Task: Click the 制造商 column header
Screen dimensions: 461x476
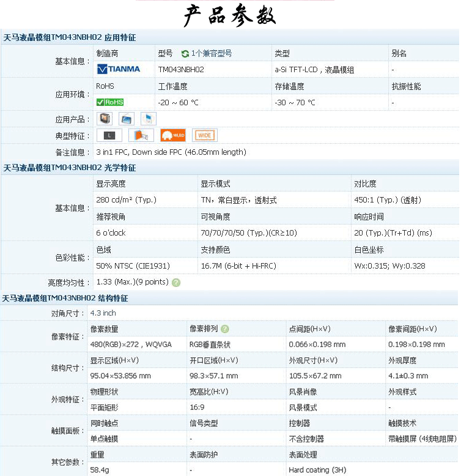Action: pos(108,54)
